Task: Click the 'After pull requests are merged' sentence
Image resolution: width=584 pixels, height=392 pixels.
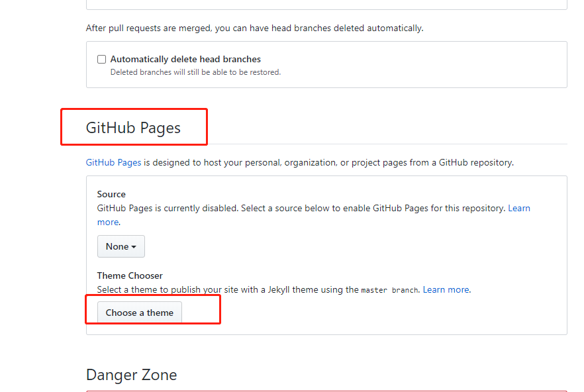Action: [255, 28]
